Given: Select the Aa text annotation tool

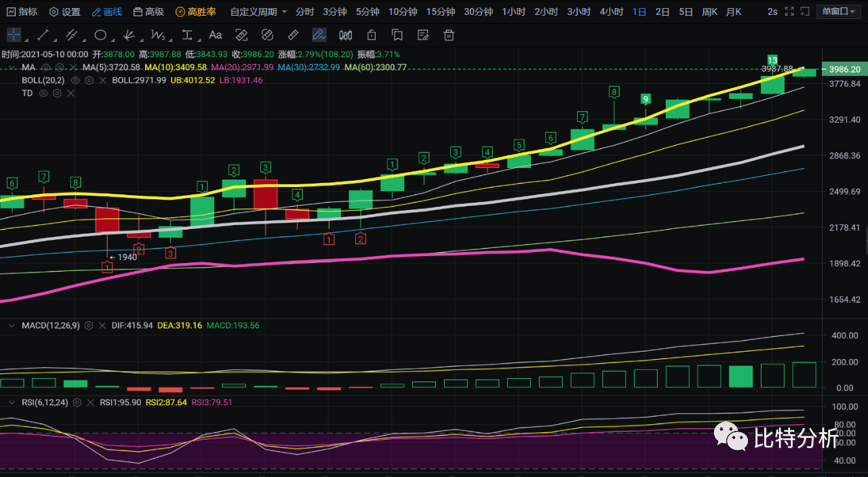Looking at the screenshot, I should coord(215,35).
